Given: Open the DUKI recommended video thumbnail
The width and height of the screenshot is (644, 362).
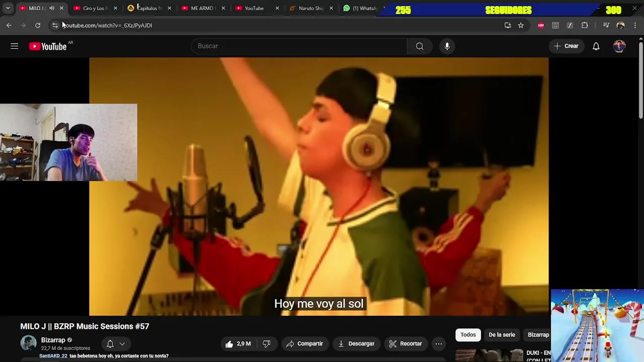Looking at the screenshot, I should point(489,355).
